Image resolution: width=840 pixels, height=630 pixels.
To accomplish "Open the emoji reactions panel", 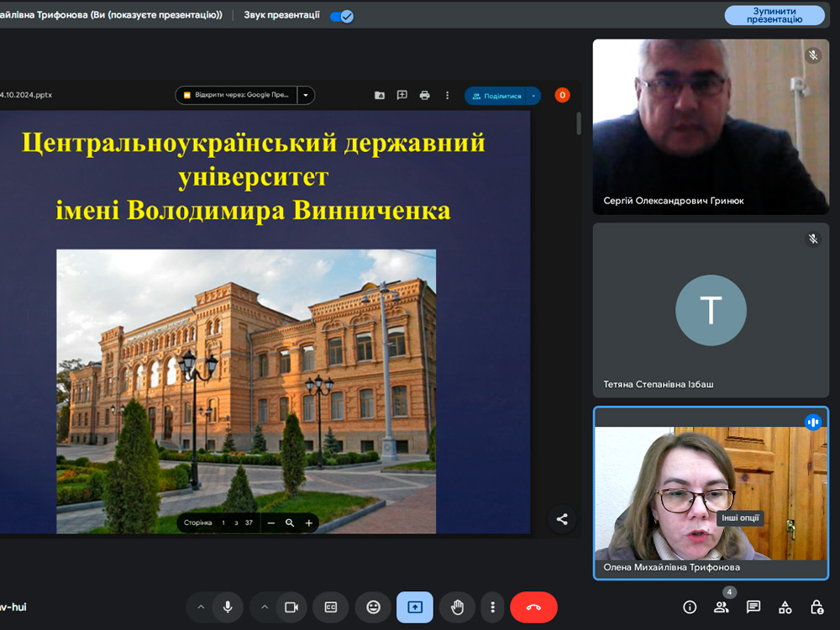I will (373, 606).
